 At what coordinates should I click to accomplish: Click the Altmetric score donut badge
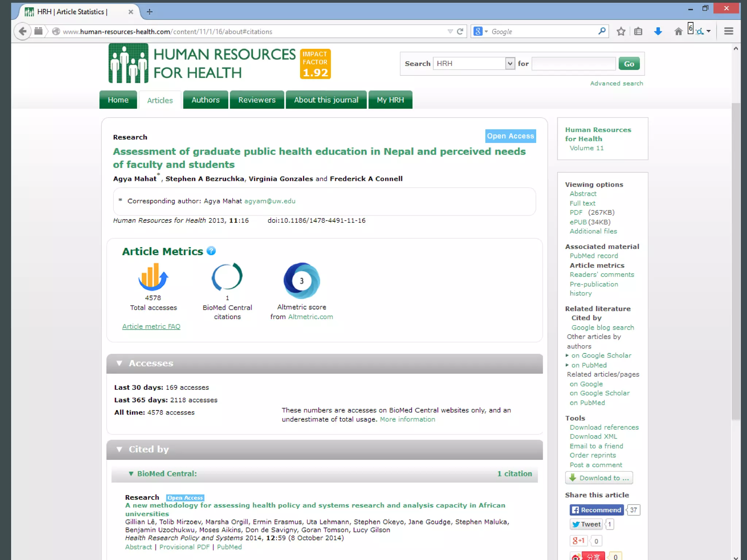click(302, 281)
